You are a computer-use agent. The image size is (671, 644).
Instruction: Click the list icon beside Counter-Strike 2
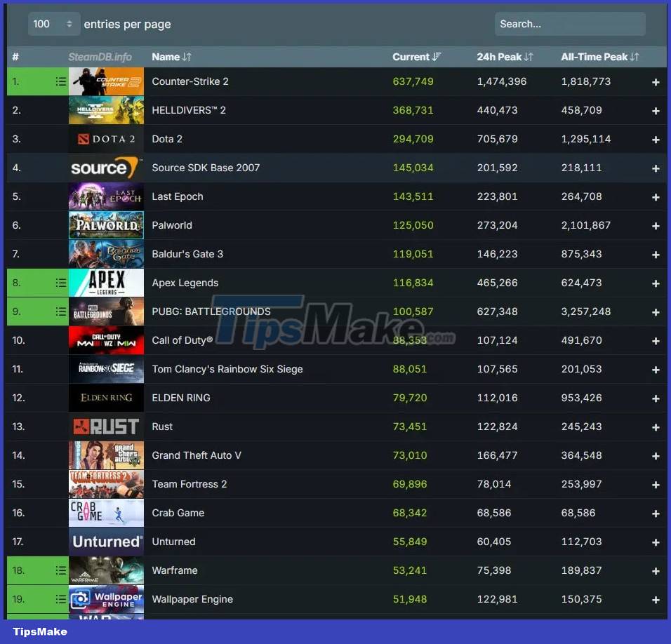[60, 81]
